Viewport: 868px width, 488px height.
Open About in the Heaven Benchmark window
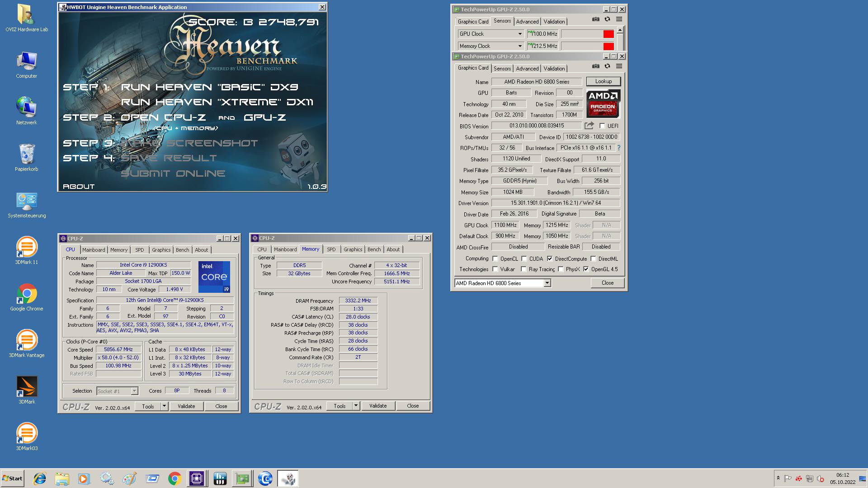pos(79,187)
